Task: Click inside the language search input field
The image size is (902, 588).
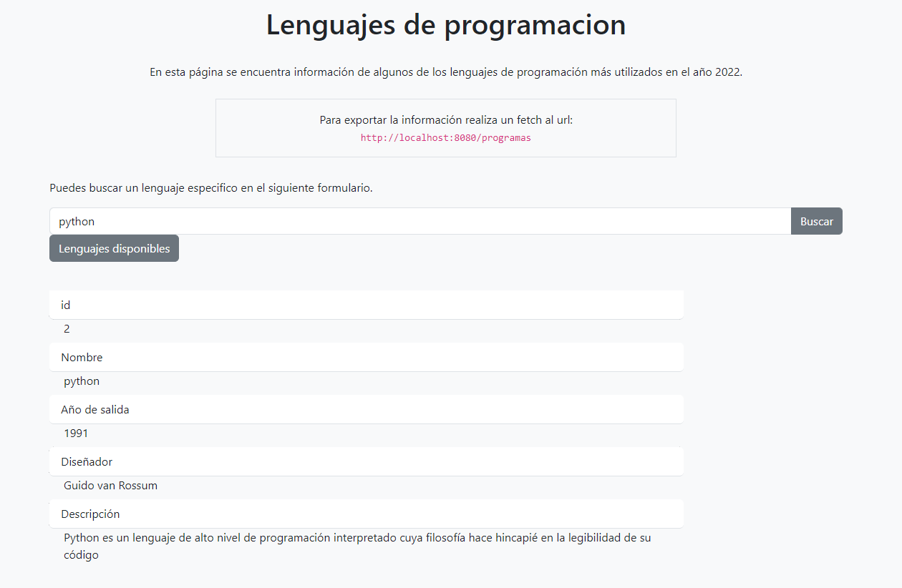Action: (x=358, y=221)
